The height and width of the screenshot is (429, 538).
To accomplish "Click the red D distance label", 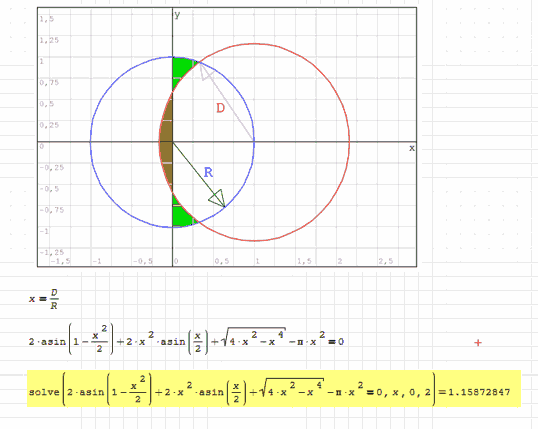I will (x=220, y=108).
